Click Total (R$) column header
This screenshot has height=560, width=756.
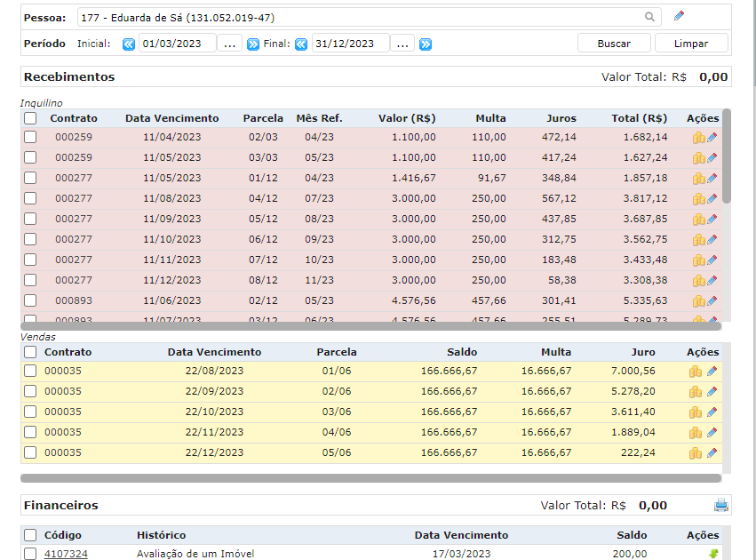pyautogui.click(x=640, y=118)
